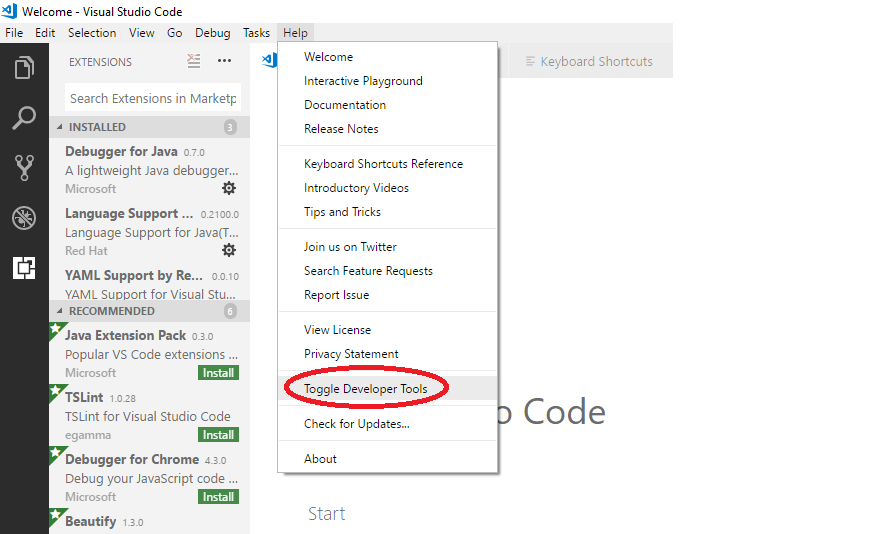Focus Search Extensions in Marketplace field

153,98
